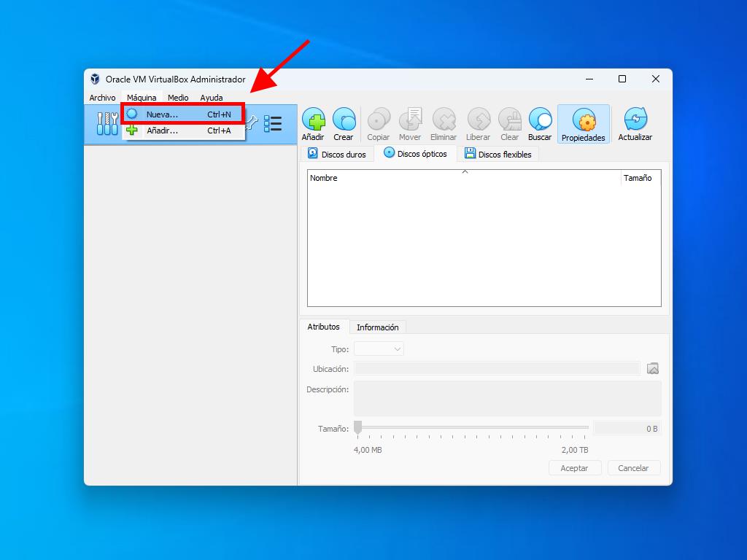The image size is (747, 560).
Task: Click in the Descripción text field
Action: (507, 398)
